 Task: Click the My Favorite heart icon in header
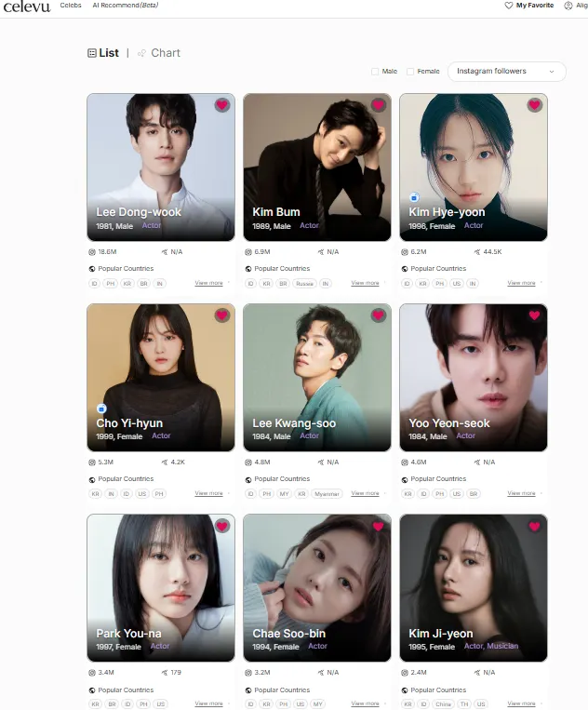tap(509, 6)
